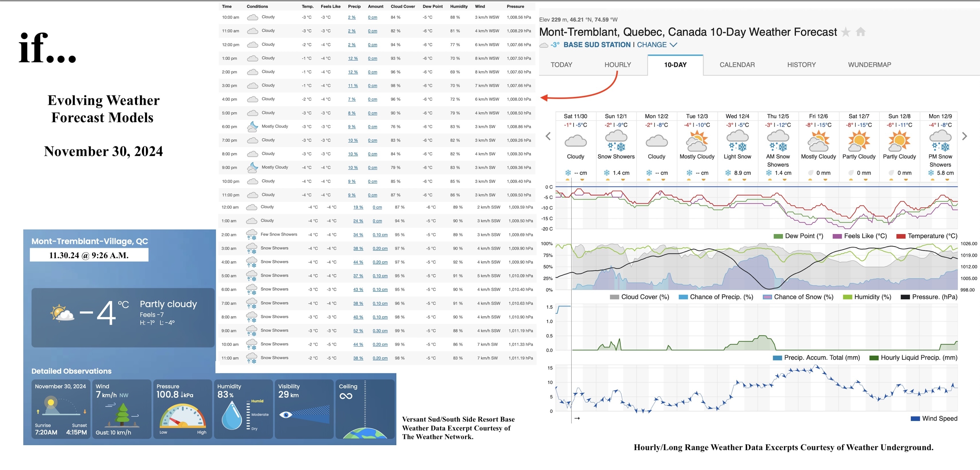The image size is (980, 470).
Task: Click the favorite star icon
Action: (x=845, y=32)
